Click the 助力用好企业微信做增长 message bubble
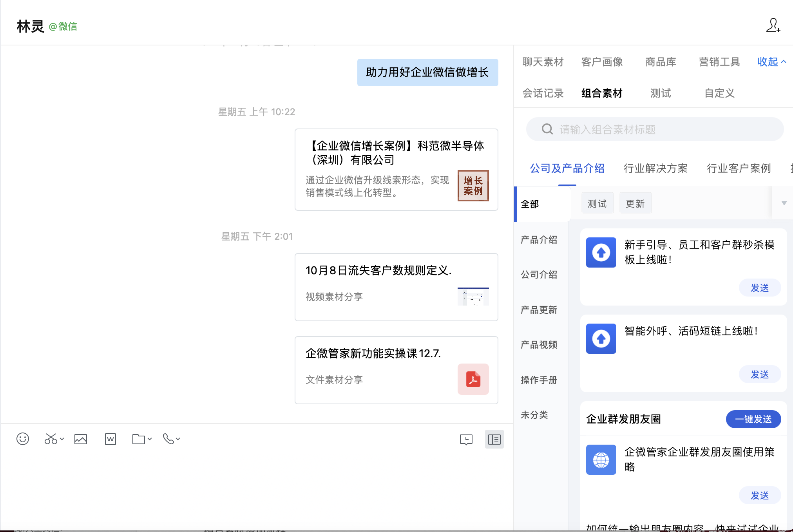Viewport: 793px width, 532px height. coord(427,72)
